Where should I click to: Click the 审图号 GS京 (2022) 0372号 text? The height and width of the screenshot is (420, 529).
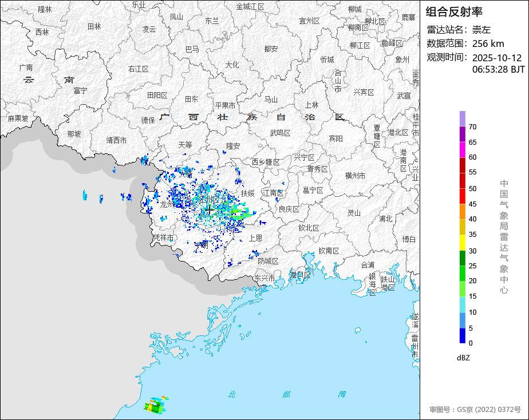[x=475, y=410]
